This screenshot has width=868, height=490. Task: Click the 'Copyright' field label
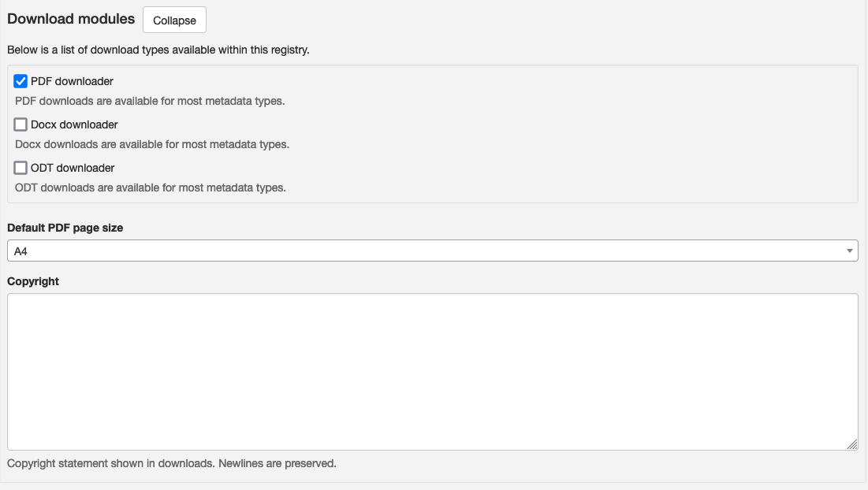point(33,281)
